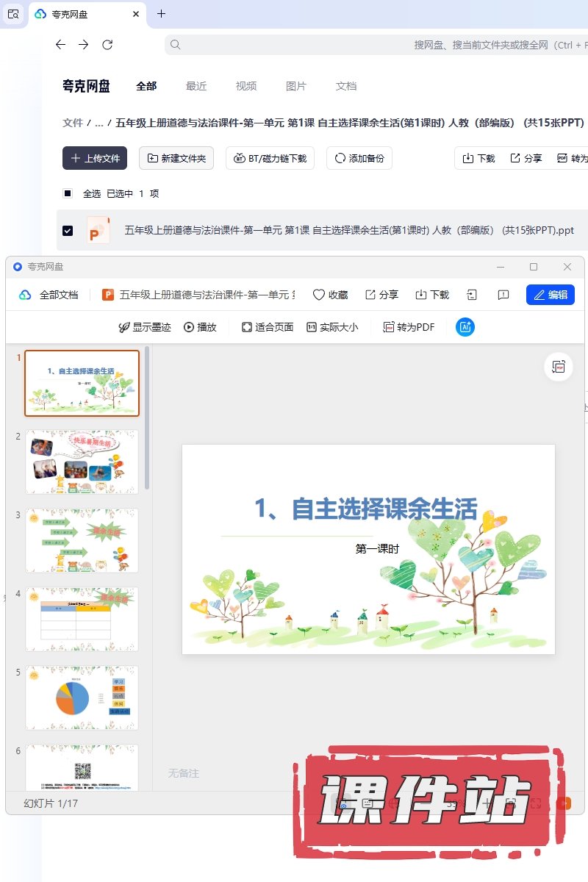This screenshot has height=882, width=588.
Task: Uncheck the selected PPT file checkbox
Action: point(68,231)
